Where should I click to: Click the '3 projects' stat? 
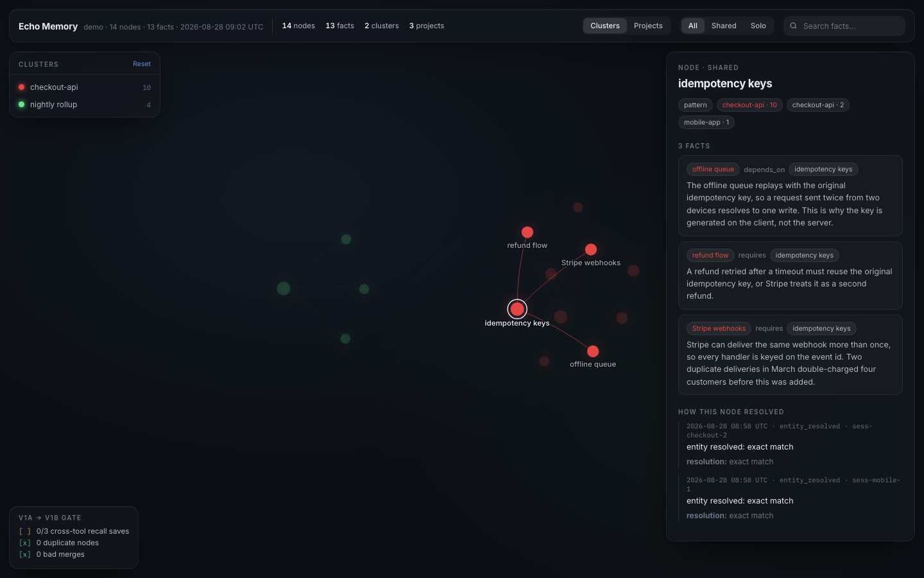tap(427, 26)
